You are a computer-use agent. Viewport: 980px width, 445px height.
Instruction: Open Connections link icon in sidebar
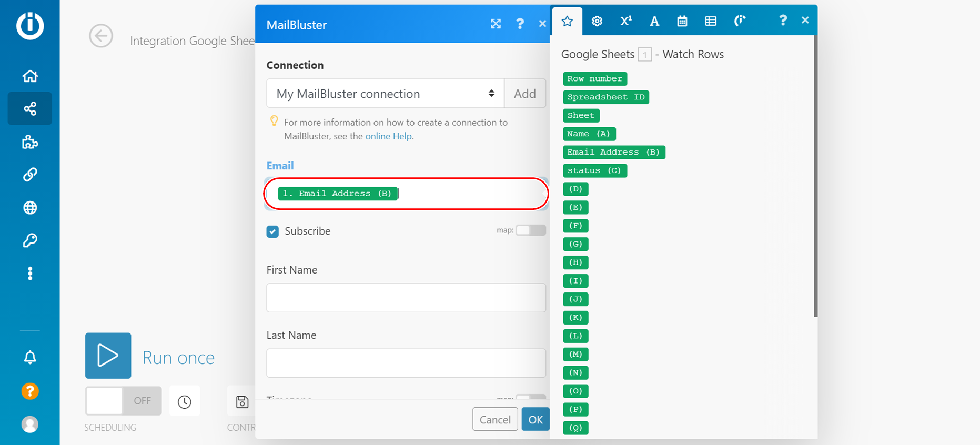tap(30, 175)
